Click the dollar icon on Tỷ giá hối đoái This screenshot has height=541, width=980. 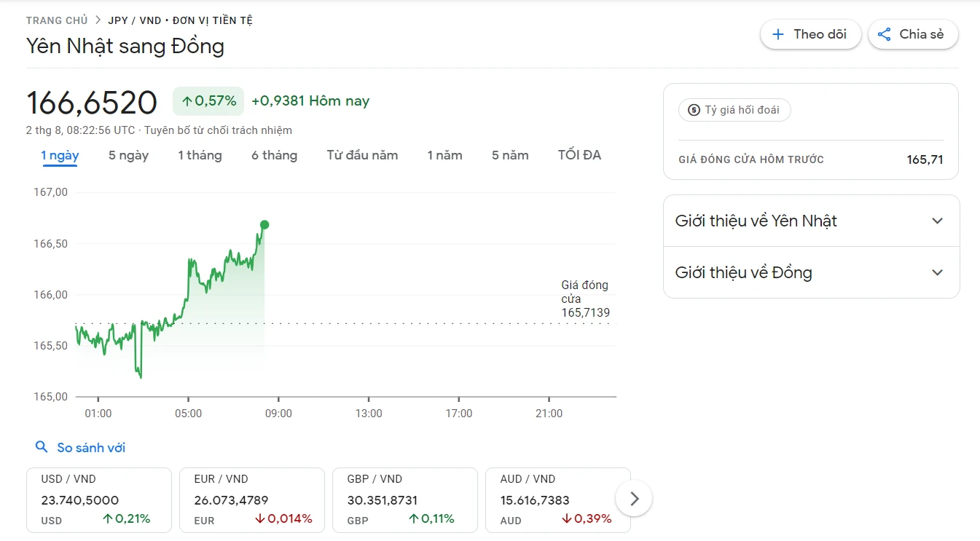pos(694,110)
